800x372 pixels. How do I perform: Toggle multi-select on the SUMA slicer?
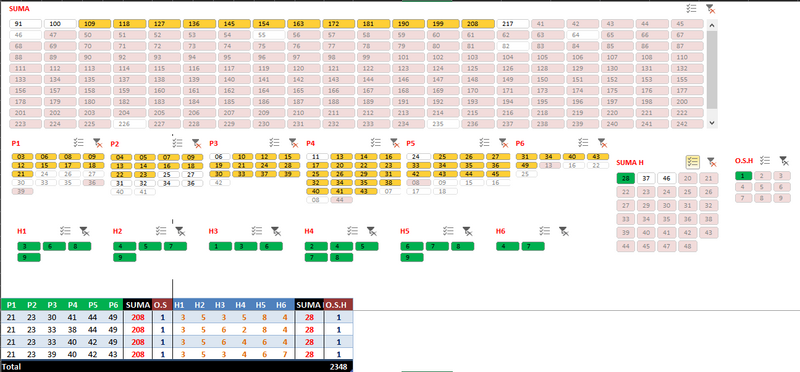click(691, 9)
